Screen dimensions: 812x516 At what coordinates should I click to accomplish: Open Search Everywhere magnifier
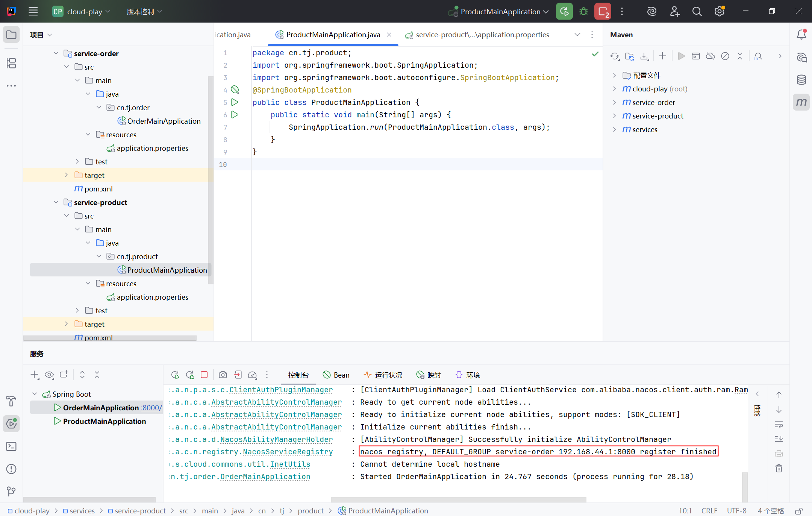[697, 12]
